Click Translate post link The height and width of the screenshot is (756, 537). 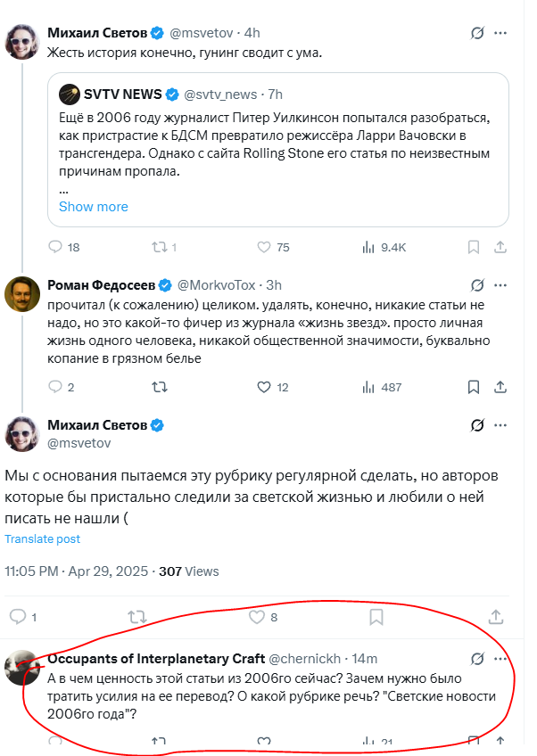click(42, 538)
